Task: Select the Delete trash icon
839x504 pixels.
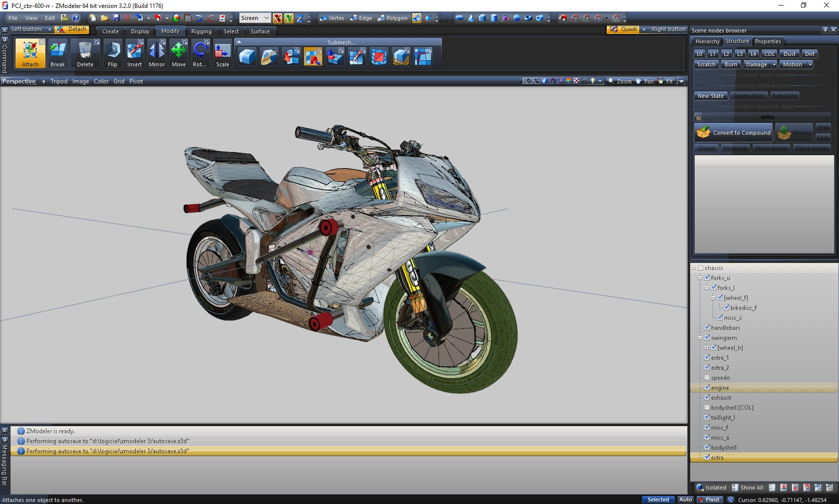Action: pos(85,53)
